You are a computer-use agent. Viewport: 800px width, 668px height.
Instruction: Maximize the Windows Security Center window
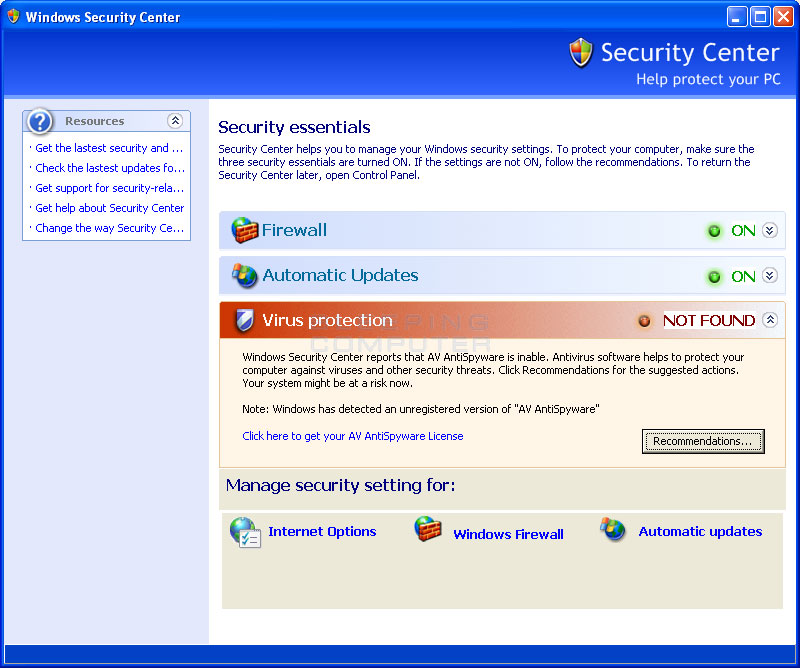(x=760, y=17)
